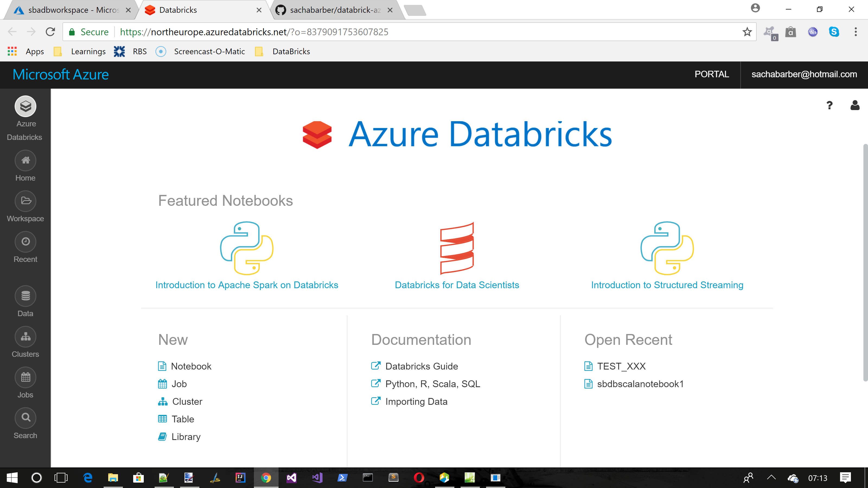This screenshot has width=868, height=488.
Task: Launch Microsoft Edge from taskbar
Action: (x=88, y=477)
